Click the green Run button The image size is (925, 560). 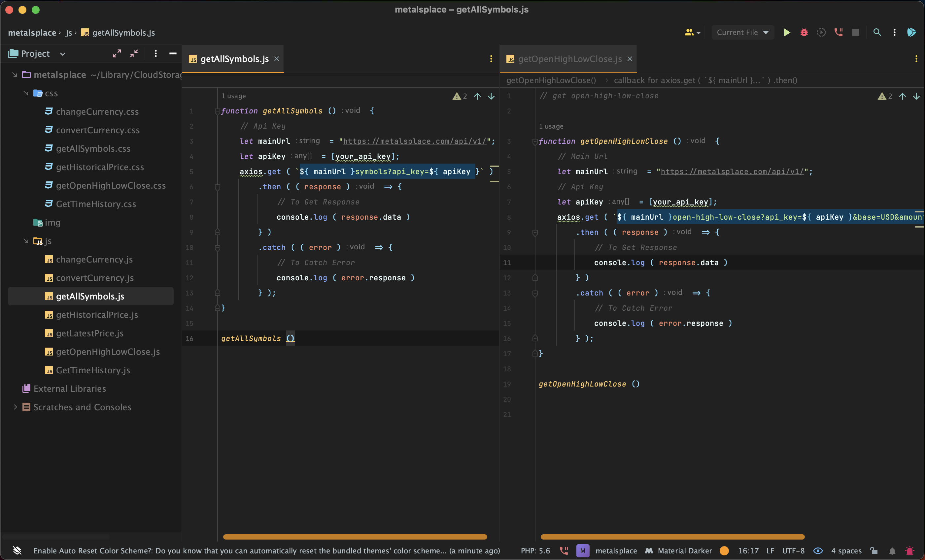click(786, 33)
